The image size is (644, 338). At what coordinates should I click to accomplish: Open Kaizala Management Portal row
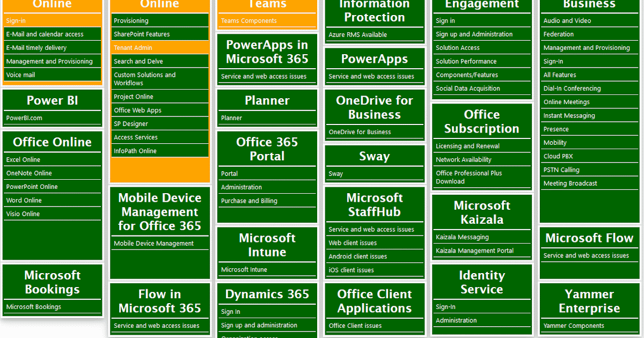[x=482, y=251]
